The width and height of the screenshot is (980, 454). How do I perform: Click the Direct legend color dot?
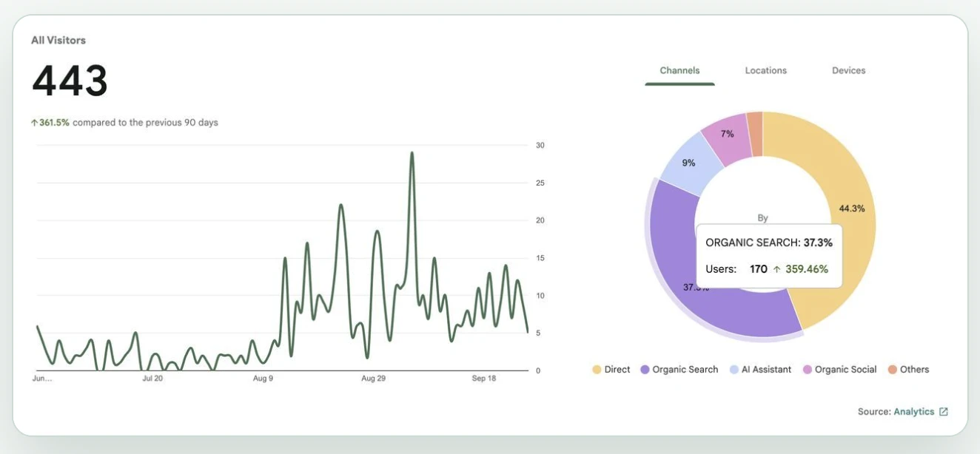pyautogui.click(x=597, y=370)
